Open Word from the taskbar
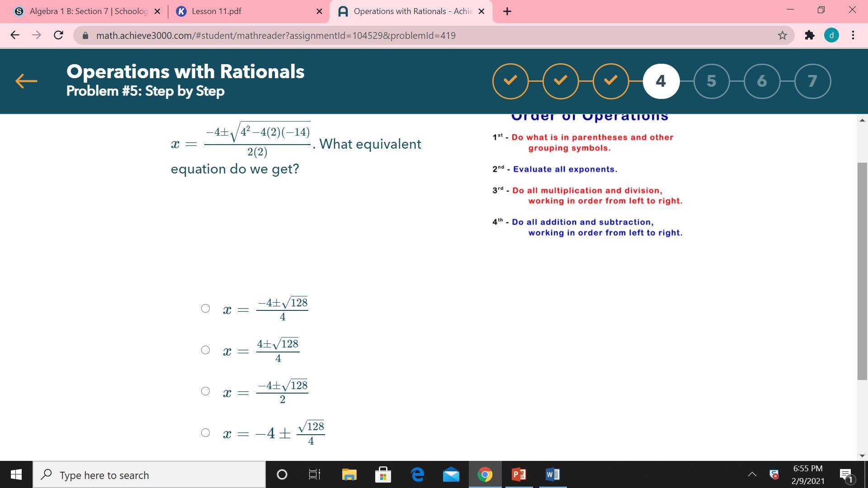The width and height of the screenshot is (868, 488). pos(552,474)
